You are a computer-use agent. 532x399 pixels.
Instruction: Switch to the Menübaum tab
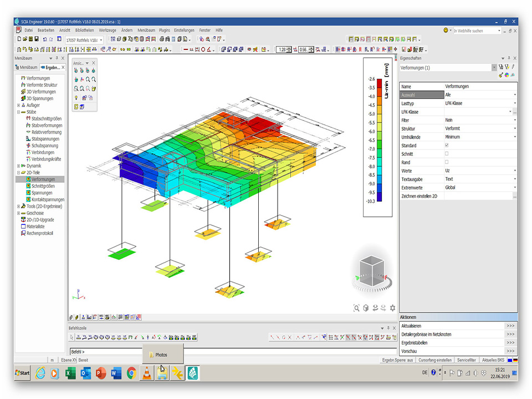pyautogui.click(x=27, y=68)
